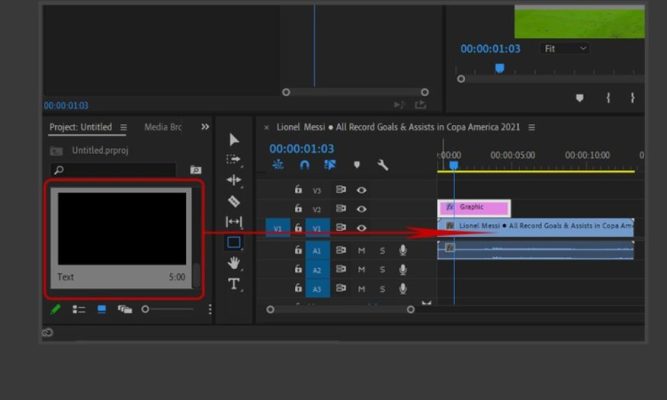This screenshot has height=400, width=667.
Task: Adjust the project thumbnail size slider
Action: [x=146, y=310]
